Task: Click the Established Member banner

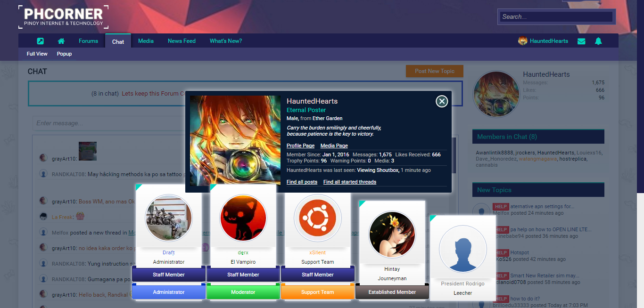Action: pos(392,292)
